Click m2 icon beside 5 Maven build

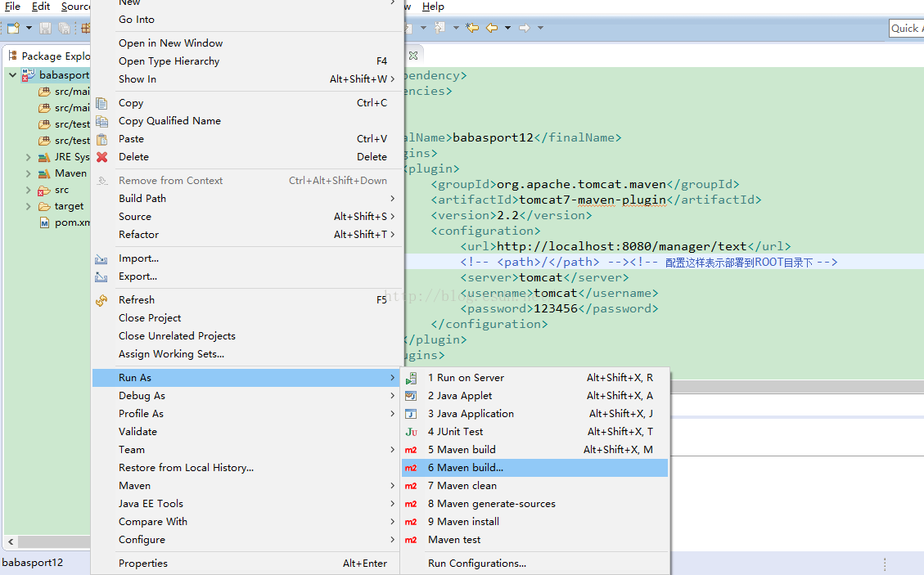pyautogui.click(x=411, y=450)
